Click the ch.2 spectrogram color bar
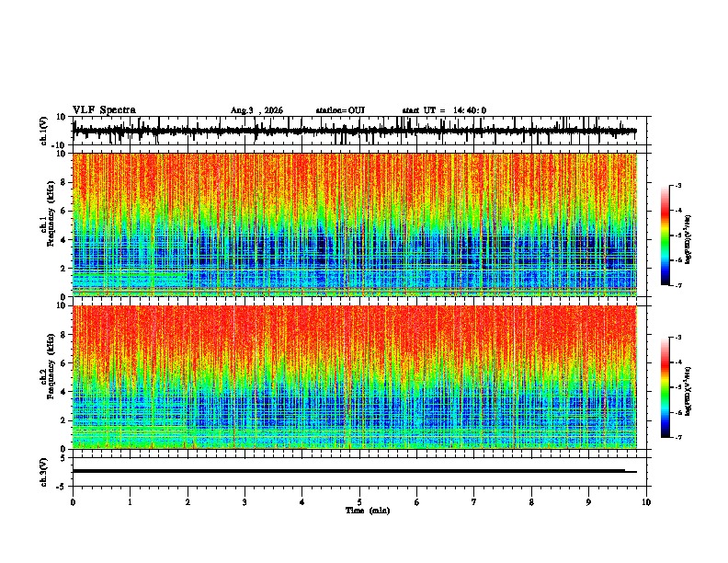The height and width of the screenshot is (563, 728). coord(665,387)
